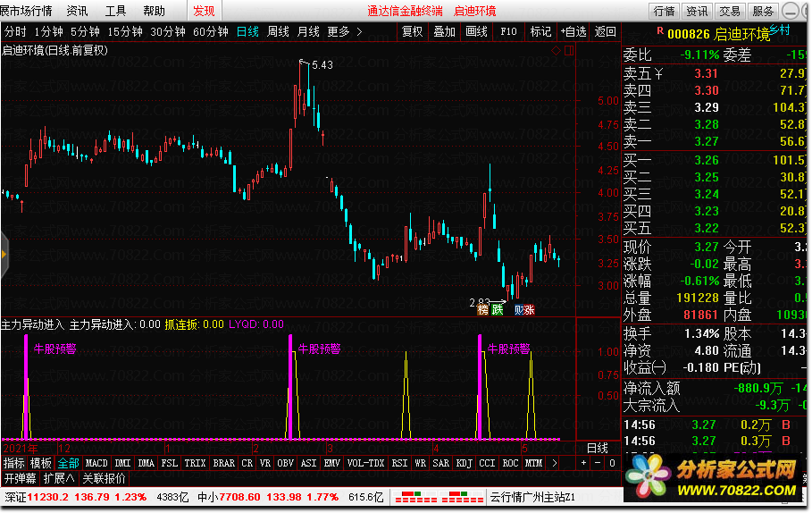Viewport: 812px width, 513px height.
Task: Expand the left sidebar with the yellow arrow handle
Action: coord(4,255)
